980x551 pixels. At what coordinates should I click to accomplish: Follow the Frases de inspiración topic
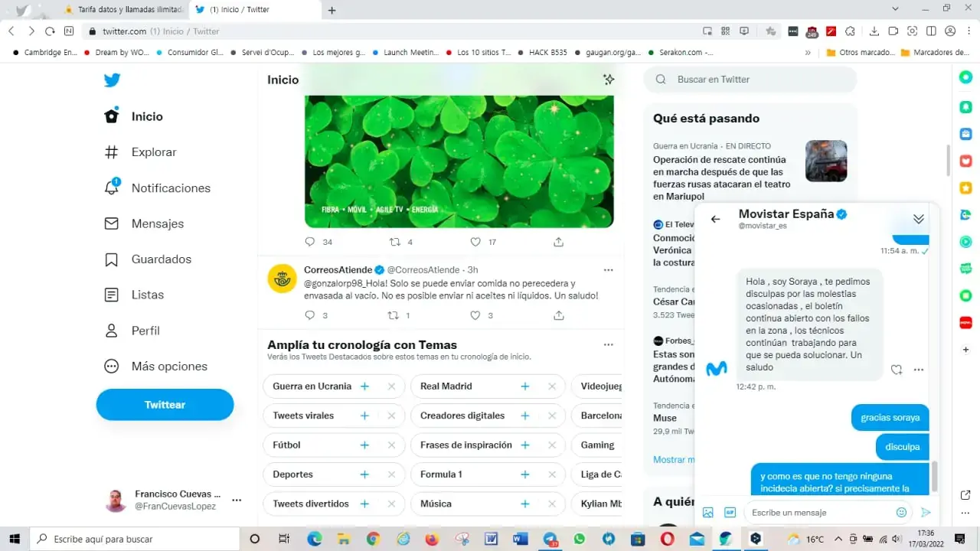coord(525,445)
